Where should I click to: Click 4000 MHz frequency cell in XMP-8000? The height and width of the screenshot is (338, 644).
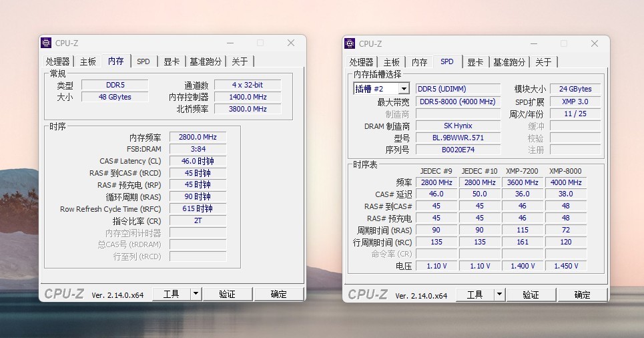[x=566, y=182]
